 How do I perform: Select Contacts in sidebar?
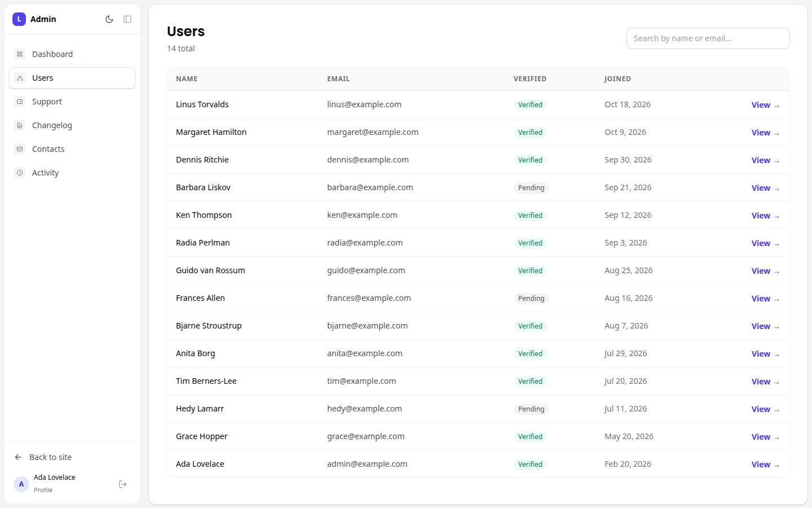point(72,149)
